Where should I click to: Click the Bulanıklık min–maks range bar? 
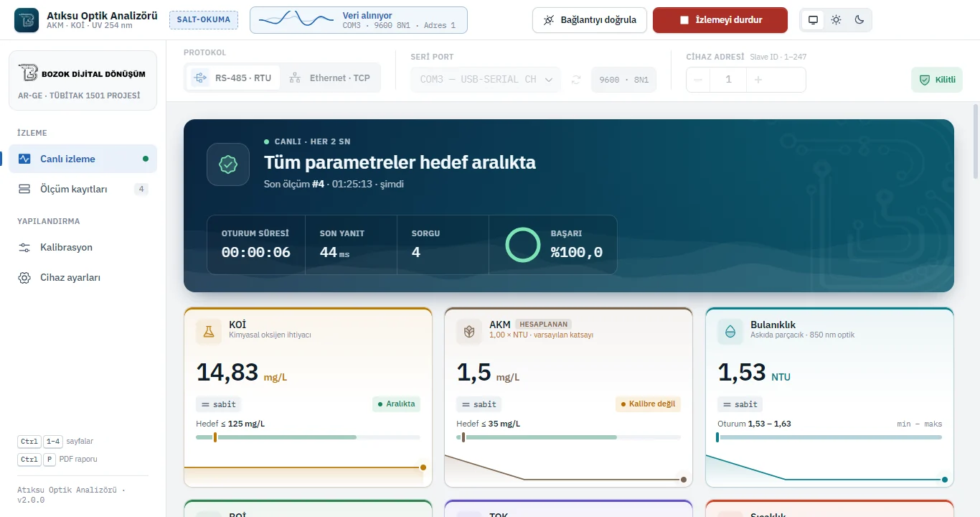click(830, 437)
